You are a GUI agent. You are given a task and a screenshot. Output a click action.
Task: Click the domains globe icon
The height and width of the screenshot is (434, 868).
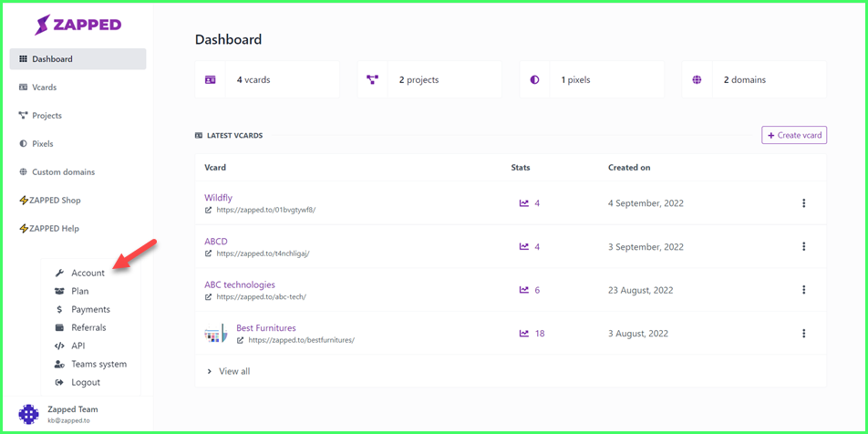[x=697, y=79]
